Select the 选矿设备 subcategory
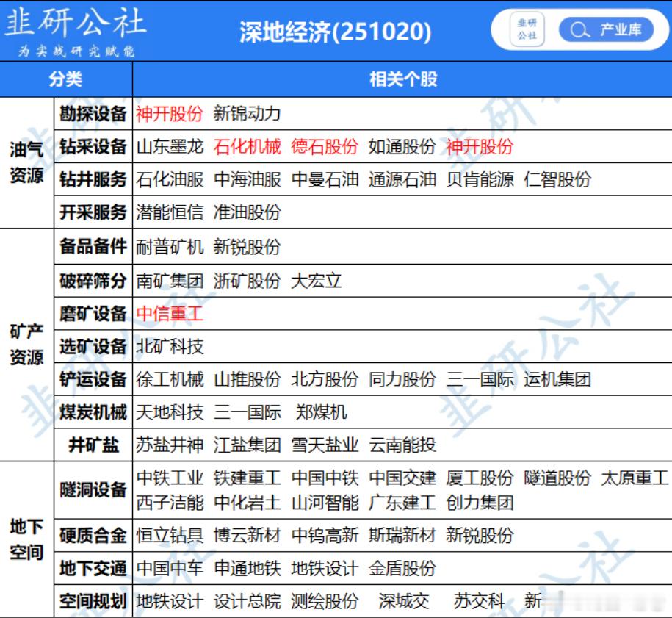This screenshot has height=618, width=672. pyautogui.click(x=93, y=347)
